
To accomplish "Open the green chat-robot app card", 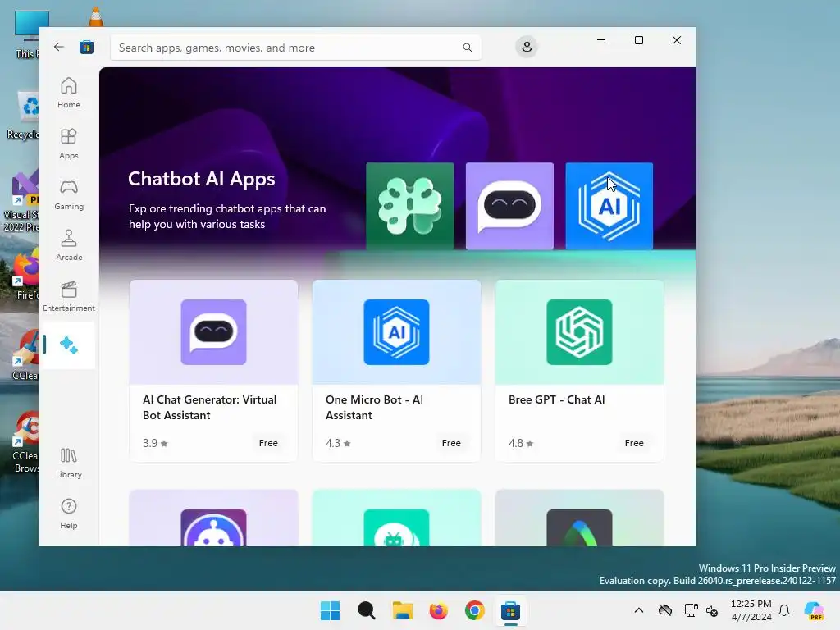I will tap(396, 518).
